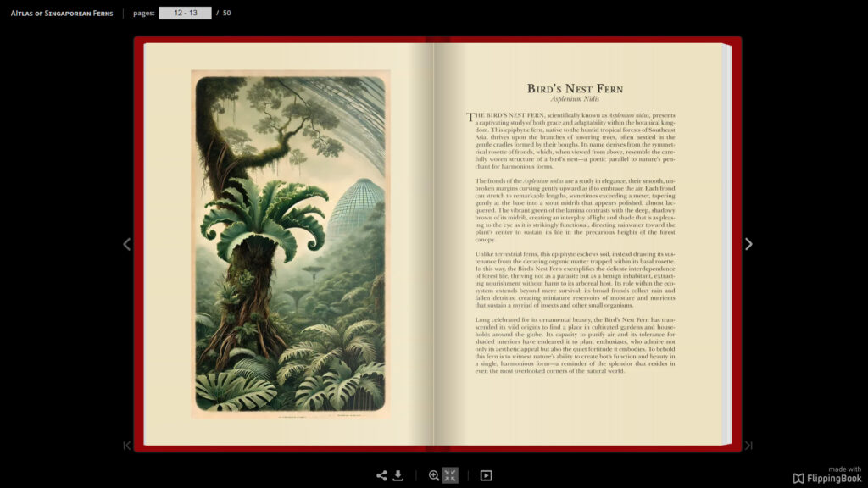Jump to the last page
Viewport: 868px width, 488px height.
tap(748, 446)
